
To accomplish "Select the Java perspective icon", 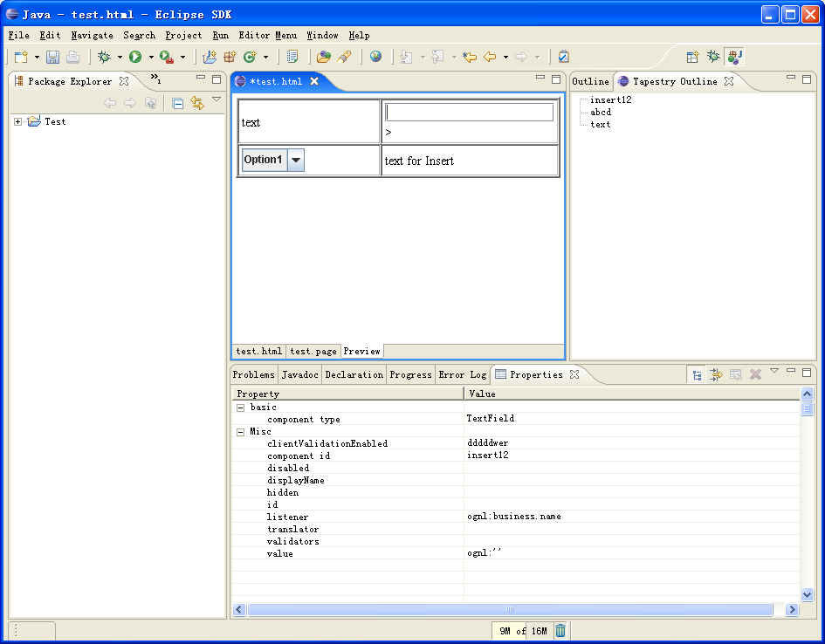I will click(x=734, y=57).
